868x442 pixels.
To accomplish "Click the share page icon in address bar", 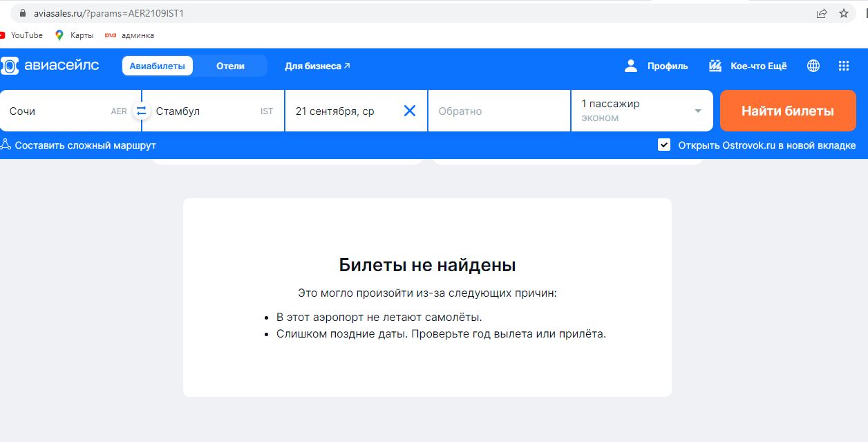I will [822, 13].
